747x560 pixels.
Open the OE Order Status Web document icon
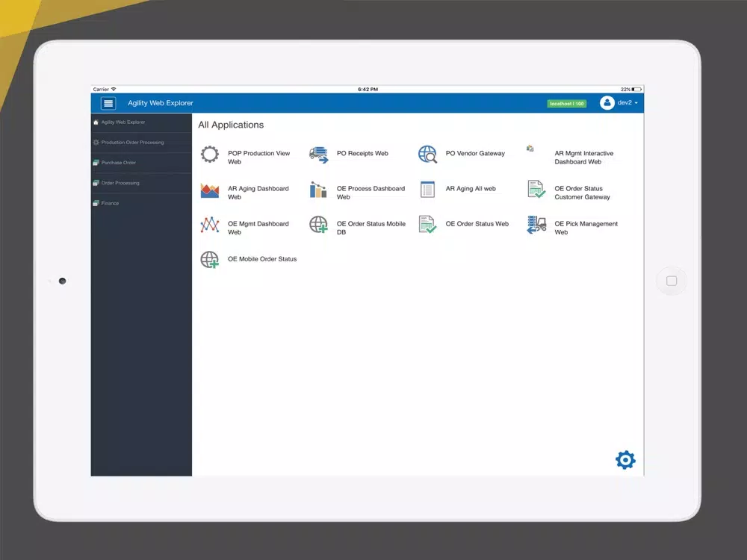427,225
